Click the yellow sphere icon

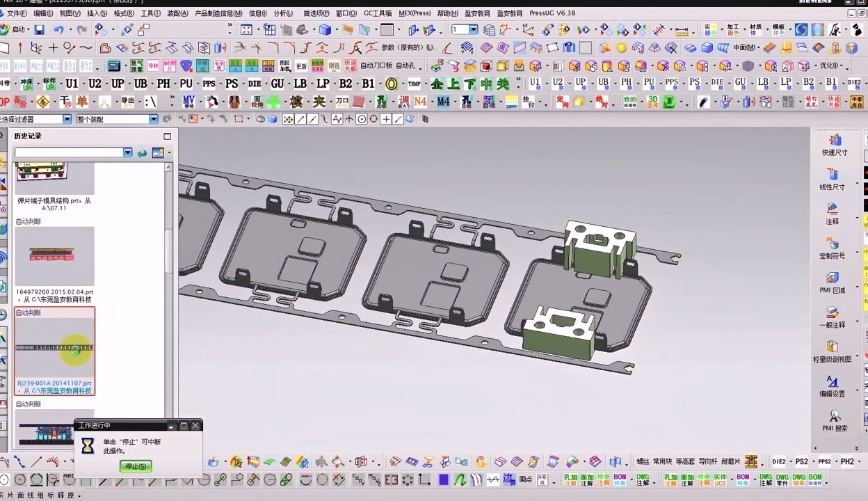[x=621, y=48]
